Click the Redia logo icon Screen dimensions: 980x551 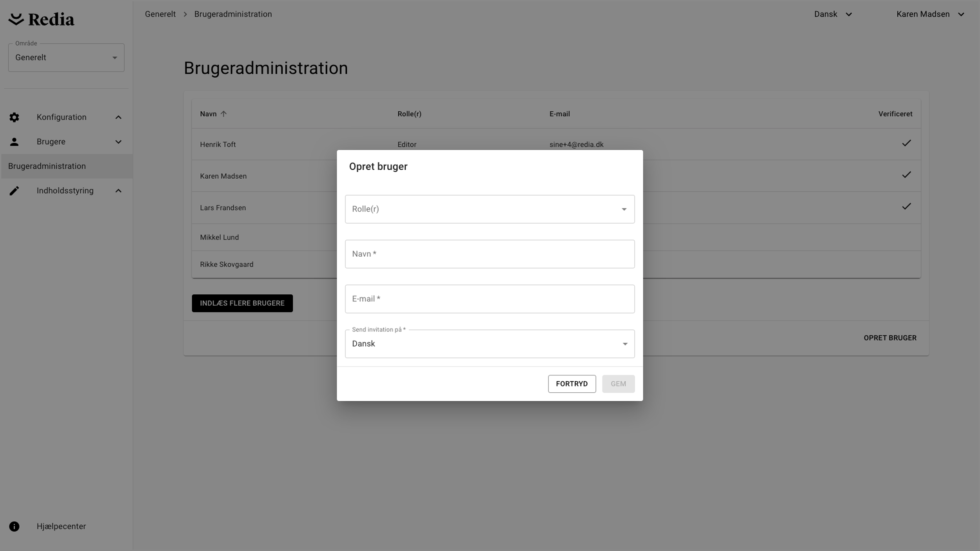[x=16, y=19]
